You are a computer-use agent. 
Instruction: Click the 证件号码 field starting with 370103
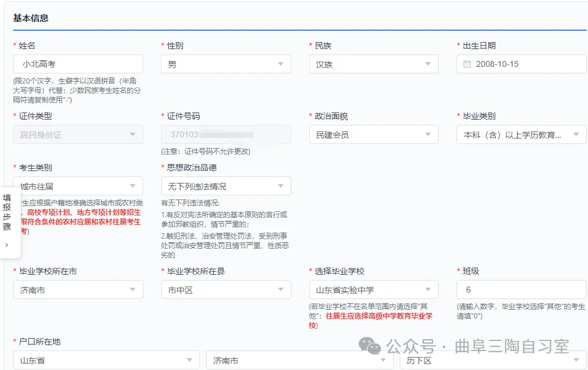pyautogui.click(x=226, y=134)
